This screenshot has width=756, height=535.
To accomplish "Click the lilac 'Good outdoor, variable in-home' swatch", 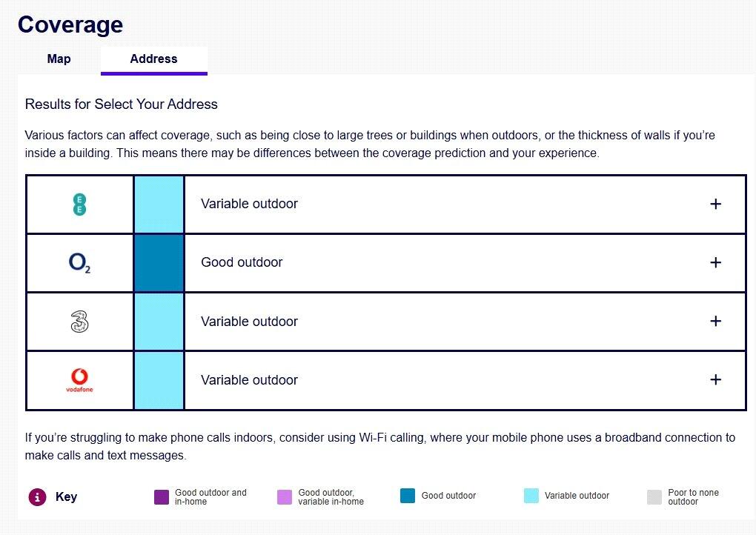I will 285,497.
